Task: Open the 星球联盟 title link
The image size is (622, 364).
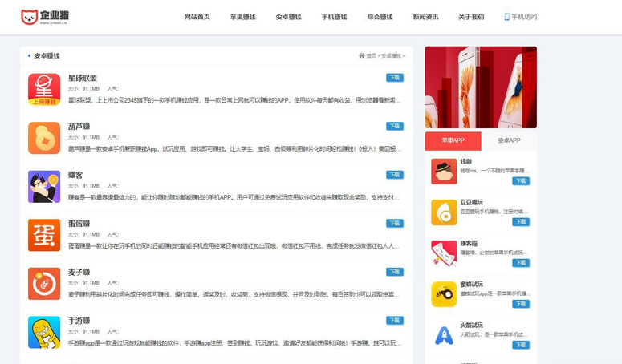Action: tap(83, 78)
